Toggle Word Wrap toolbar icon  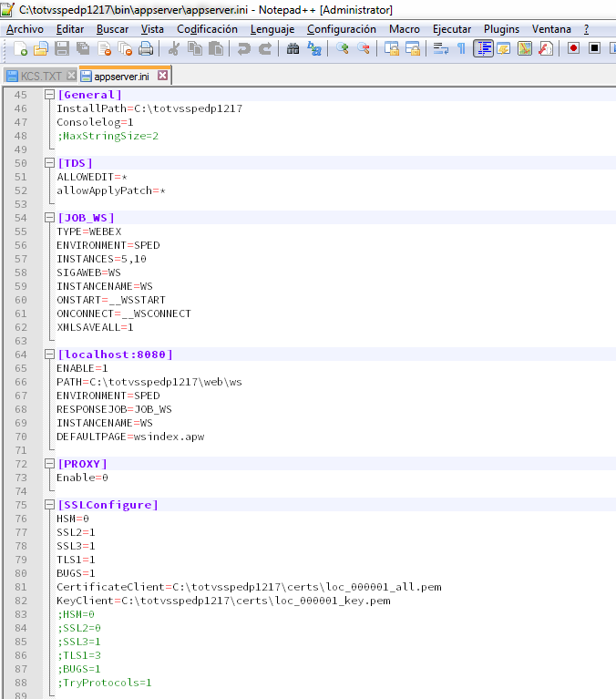tap(440, 48)
